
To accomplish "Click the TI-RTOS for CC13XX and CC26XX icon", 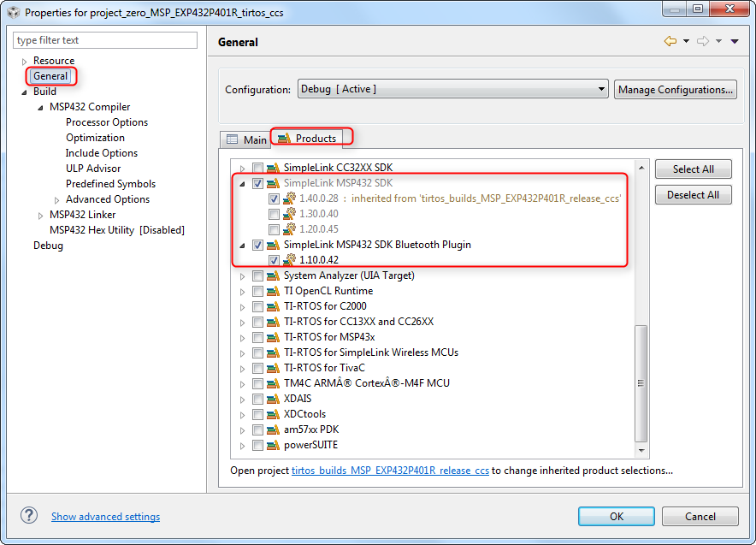I will pos(274,323).
